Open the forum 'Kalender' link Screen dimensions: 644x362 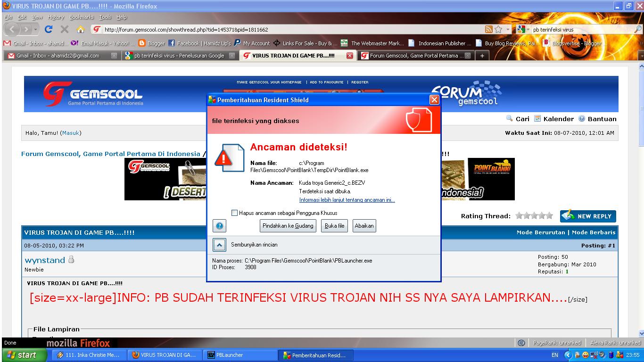554,119
